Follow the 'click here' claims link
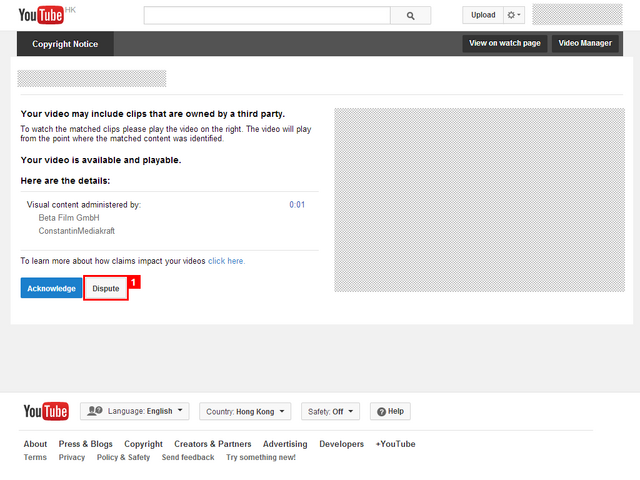The image size is (640, 480). (x=227, y=261)
